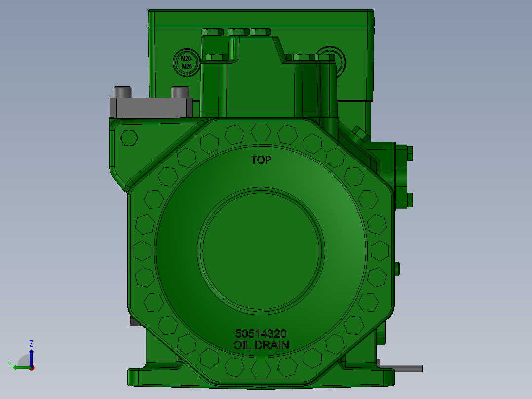Select the green terminal box top cover
Screen dimensions: 532x399
[x=261, y=18]
